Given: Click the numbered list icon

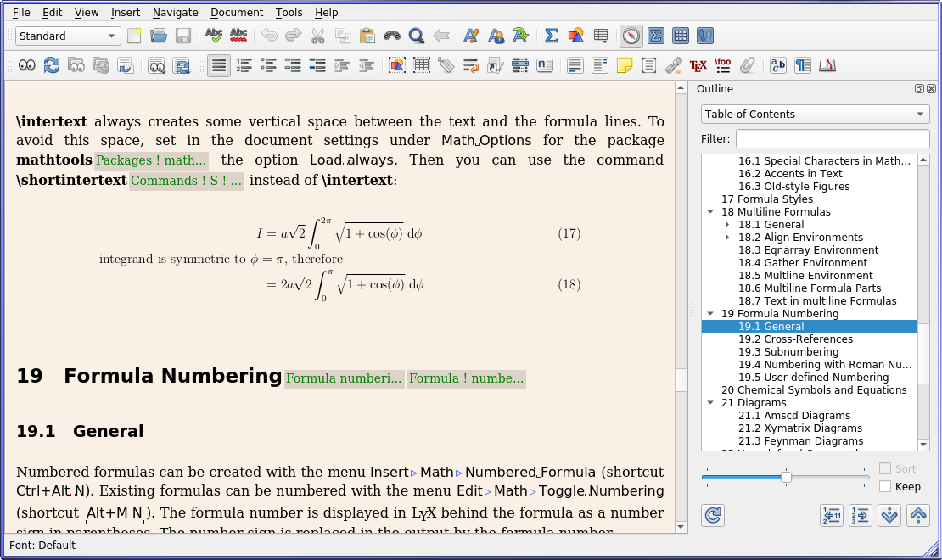Looking at the screenshot, I should (x=244, y=65).
